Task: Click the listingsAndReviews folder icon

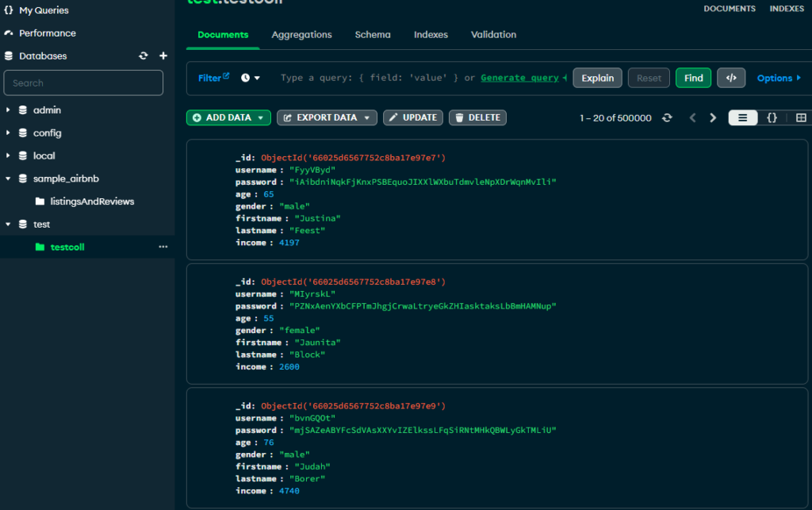Action: 40,201
